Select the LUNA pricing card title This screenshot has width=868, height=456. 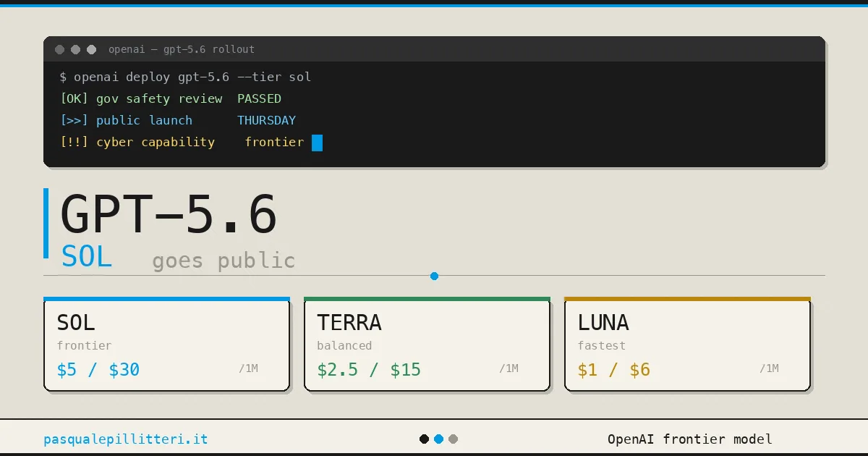[x=603, y=322]
